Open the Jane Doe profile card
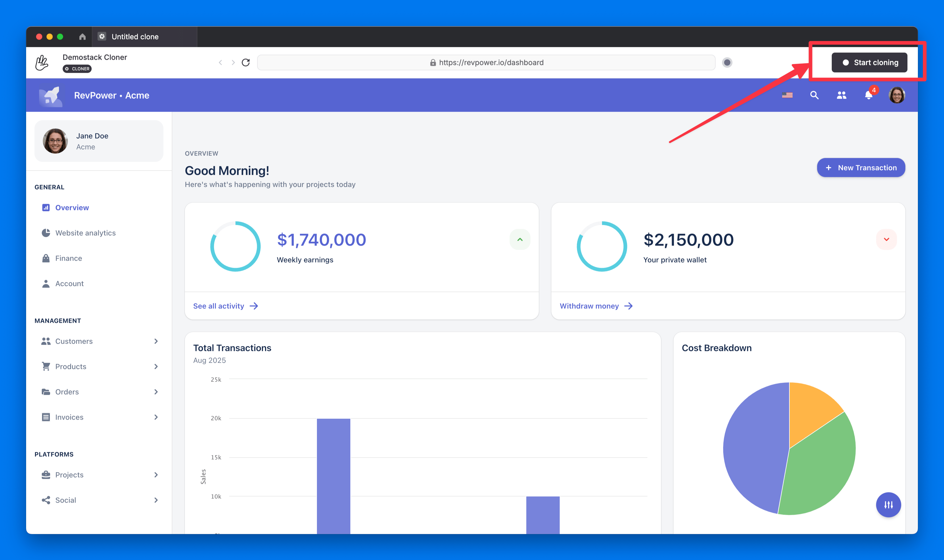 pos(99,141)
